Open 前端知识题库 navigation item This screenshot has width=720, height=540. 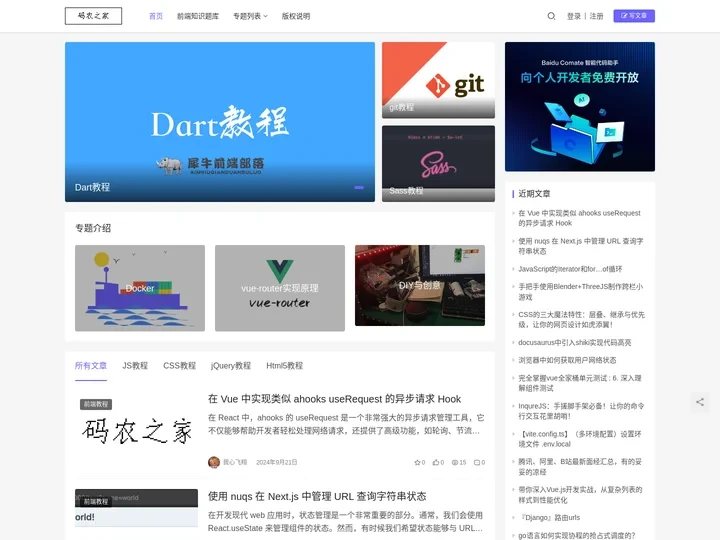[x=197, y=16]
